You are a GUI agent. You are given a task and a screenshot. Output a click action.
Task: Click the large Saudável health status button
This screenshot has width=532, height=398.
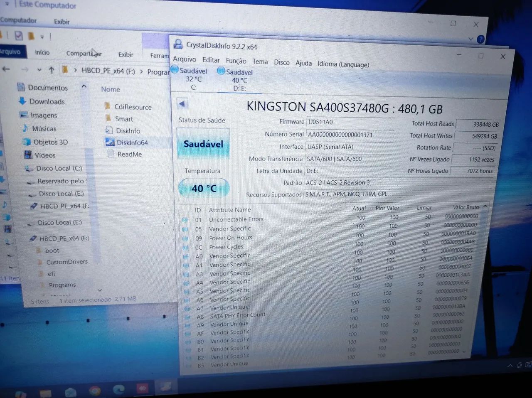[203, 144]
